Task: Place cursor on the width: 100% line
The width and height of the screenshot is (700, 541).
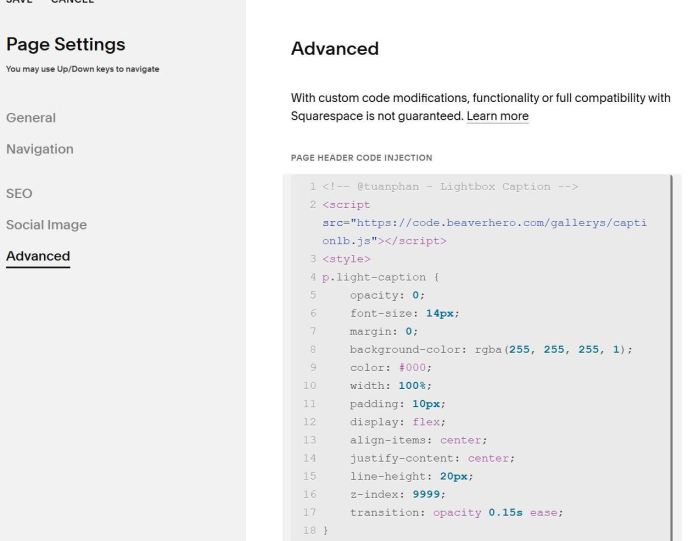Action: point(392,385)
